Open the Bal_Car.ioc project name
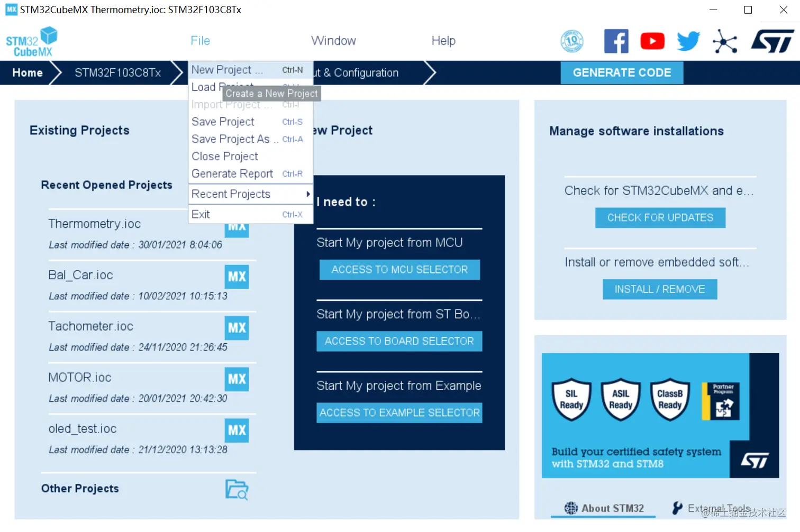 point(80,275)
